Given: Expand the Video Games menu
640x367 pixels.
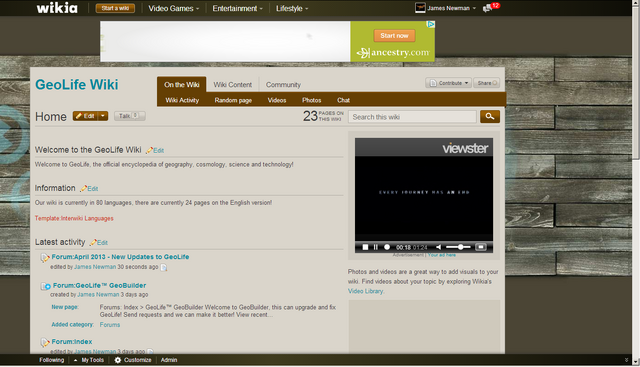Looking at the screenshot, I should 174,8.
